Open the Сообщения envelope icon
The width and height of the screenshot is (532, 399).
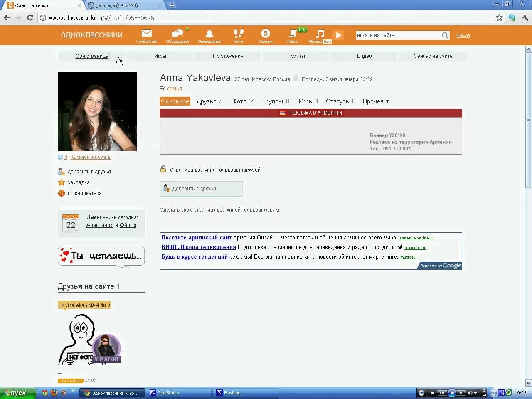147,33
